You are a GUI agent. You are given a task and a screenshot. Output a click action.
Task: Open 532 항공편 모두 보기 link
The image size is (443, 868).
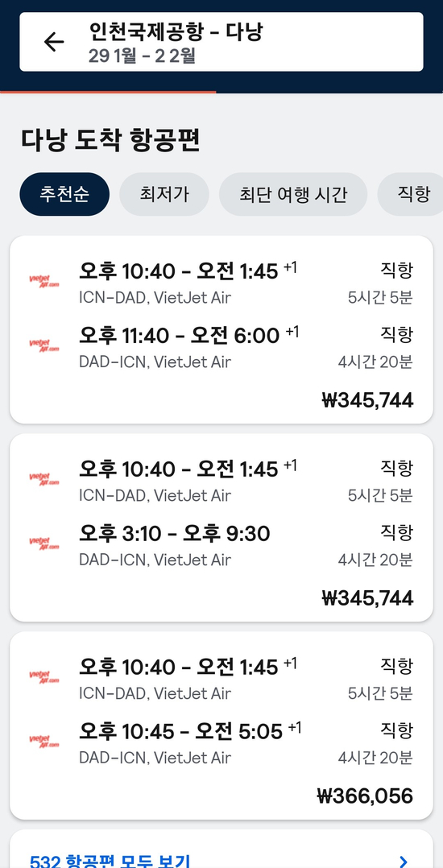click(x=110, y=861)
